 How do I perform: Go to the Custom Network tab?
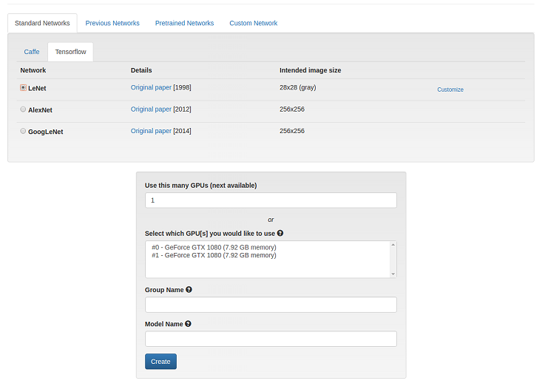click(254, 23)
